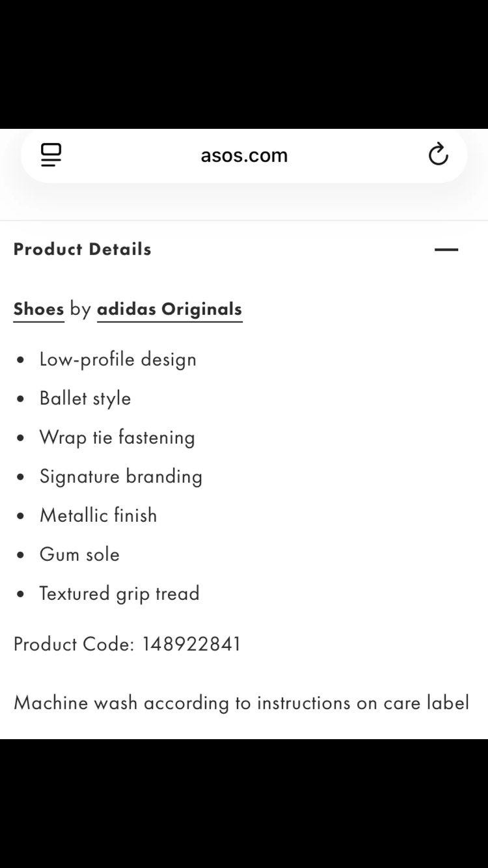The height and width of the screenshot is (868, 488).
Task: Select the Low-profile design bullet text
Action: click(x=118, y=359)
